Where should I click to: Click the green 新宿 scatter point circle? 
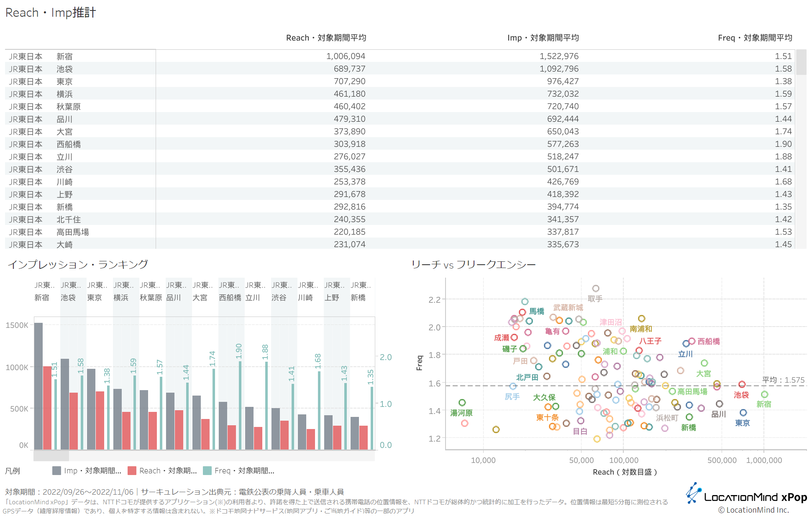point(764,394)
